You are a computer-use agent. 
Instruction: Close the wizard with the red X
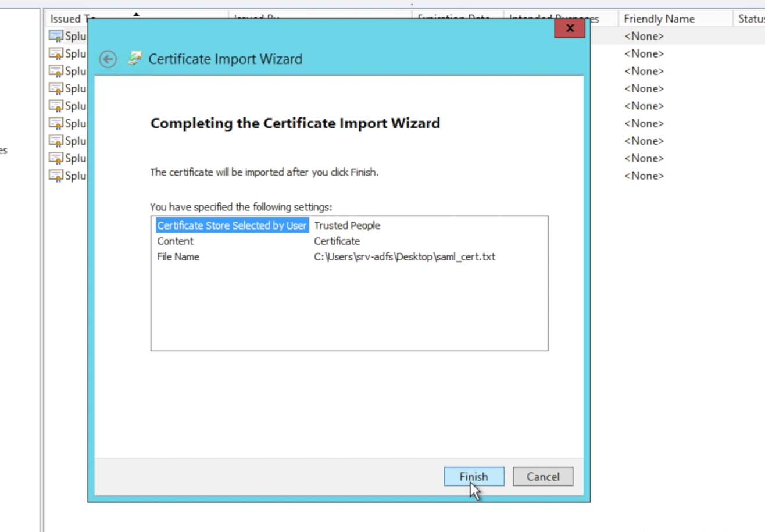point(569,28)
